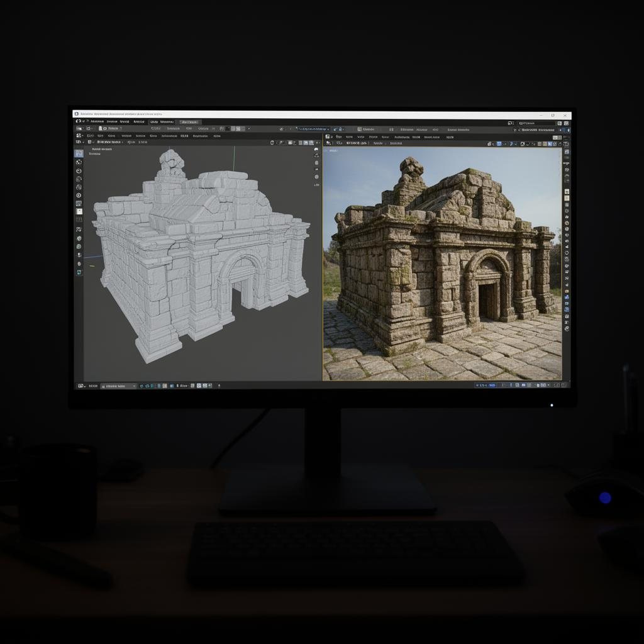The width and height of the screenshot is (644, 644).
Task: Click the blue-highlighted icon in the right viewport header
Action: [x=499, y=144]
